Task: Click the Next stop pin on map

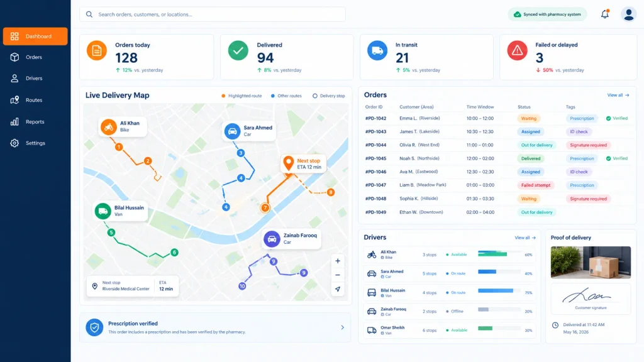Action: coord(288,163)
